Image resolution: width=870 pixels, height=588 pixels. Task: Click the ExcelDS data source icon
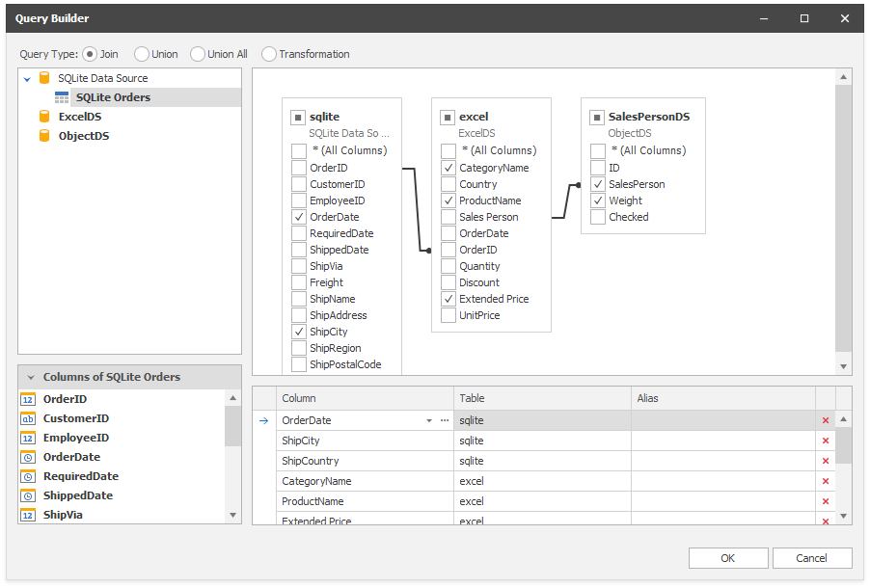[x=42, y=116]
